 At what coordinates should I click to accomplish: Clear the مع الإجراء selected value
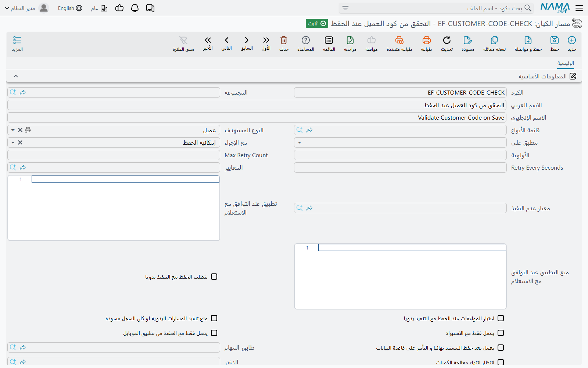(x=20, y=143)
